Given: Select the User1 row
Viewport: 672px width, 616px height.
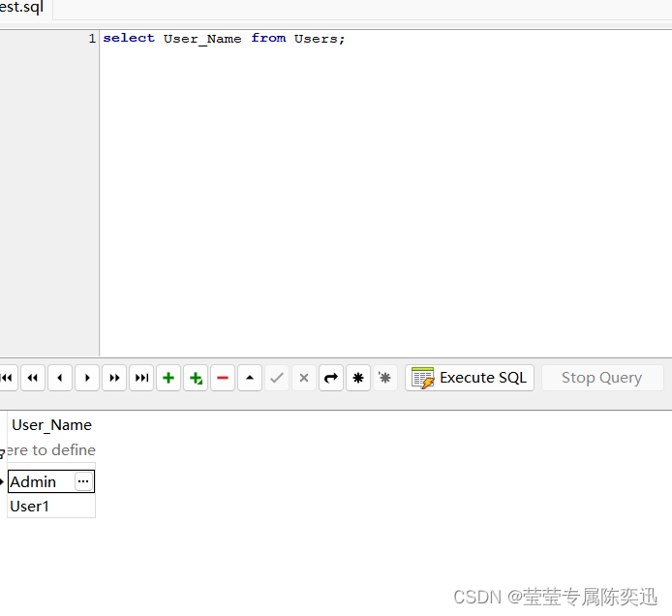Looking at the screenshot, I should click(x=51, y=507).
